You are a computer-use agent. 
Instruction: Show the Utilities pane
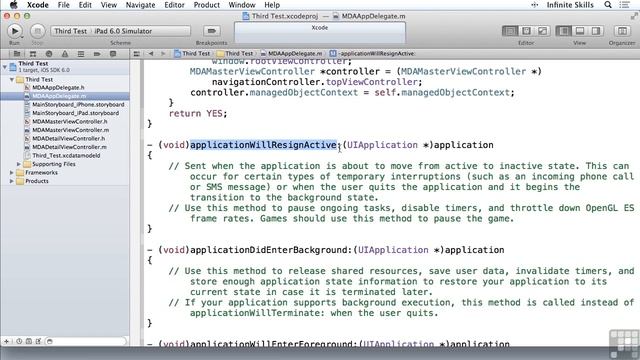coord(596,31)
